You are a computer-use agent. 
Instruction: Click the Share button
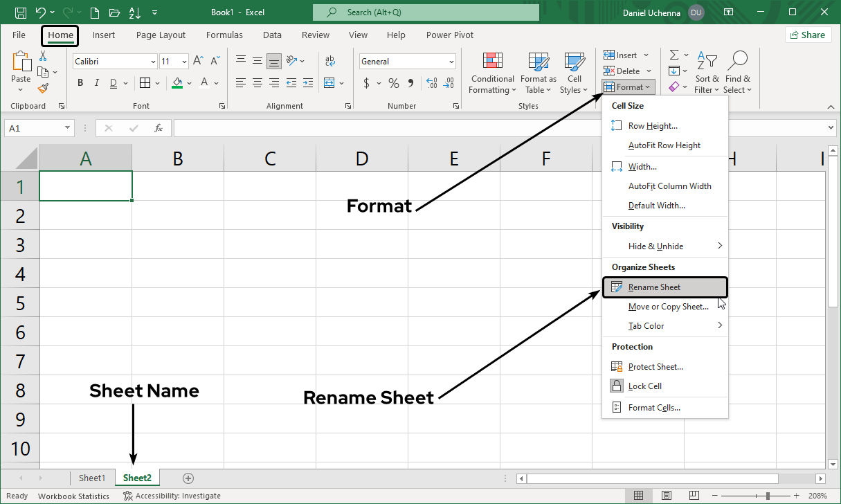808,34
